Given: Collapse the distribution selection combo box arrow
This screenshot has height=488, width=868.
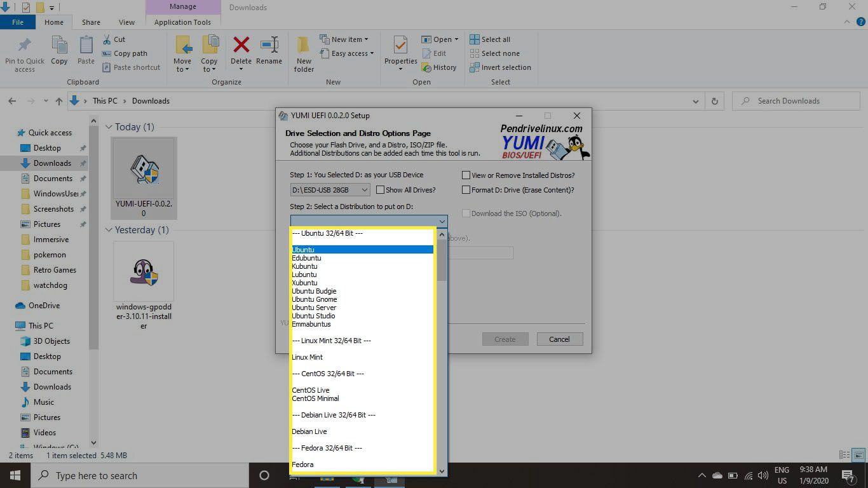Looking at the screenshot, I should pyautogui.click(x=441, y=222).
